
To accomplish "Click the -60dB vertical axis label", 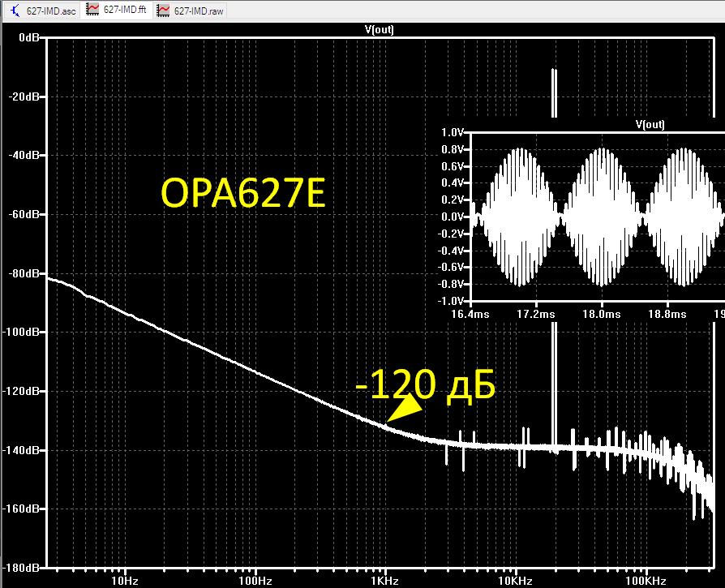I will 24,214.
